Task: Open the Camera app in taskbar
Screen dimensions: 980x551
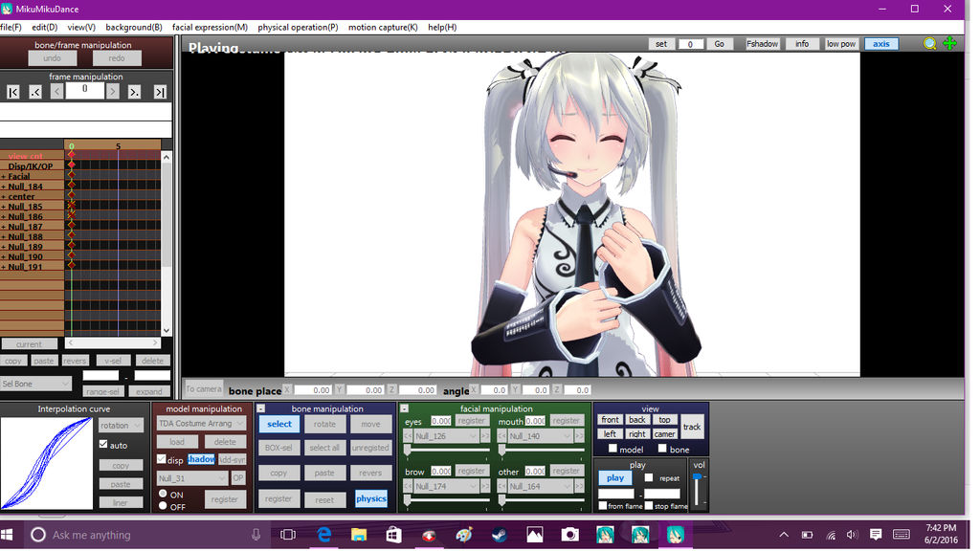Action: [569, 535]
